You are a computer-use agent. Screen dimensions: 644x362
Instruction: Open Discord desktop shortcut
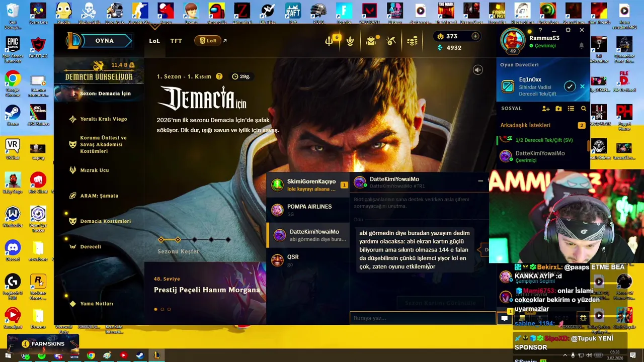pos(13,251)
